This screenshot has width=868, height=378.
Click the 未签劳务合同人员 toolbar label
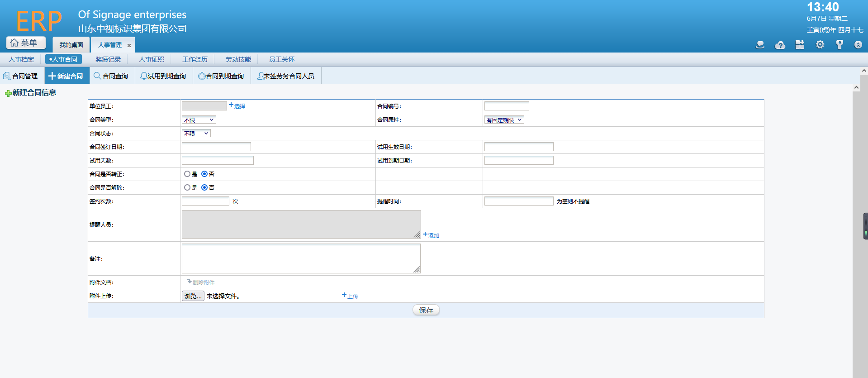(x=289, y=76)
